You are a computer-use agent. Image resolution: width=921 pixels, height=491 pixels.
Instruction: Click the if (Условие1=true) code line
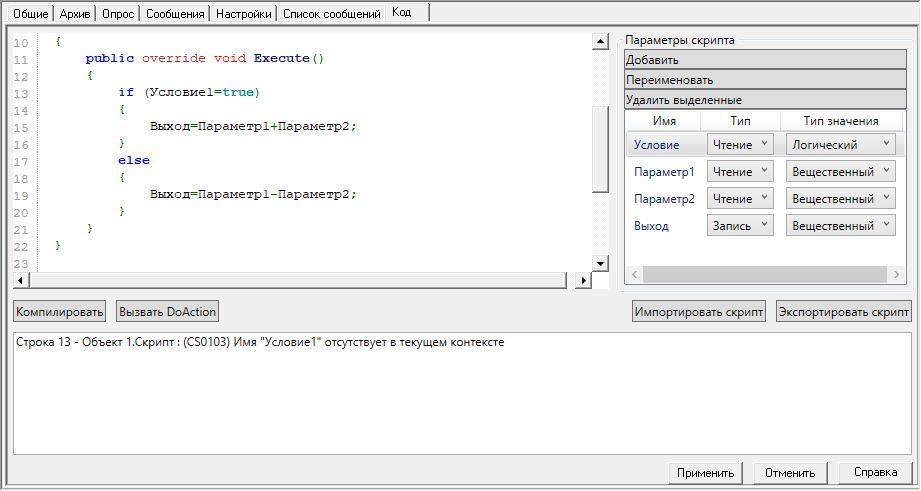click(189, 92)
